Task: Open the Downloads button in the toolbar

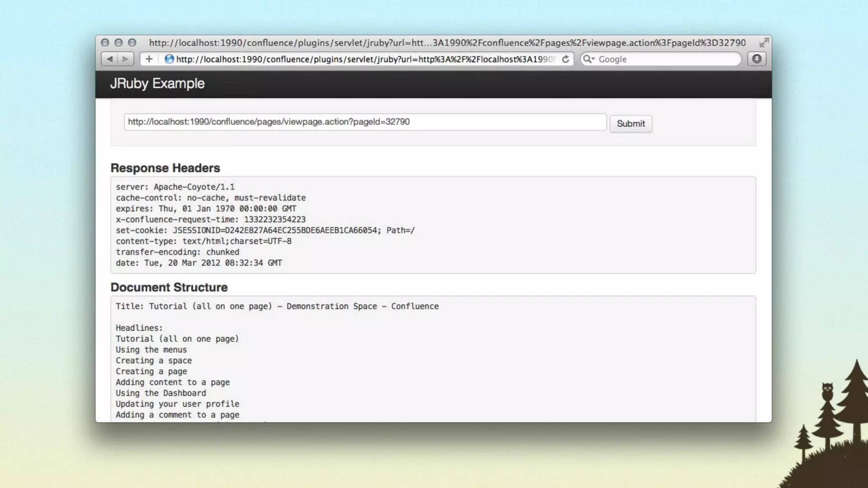Action: coord(757,59)
